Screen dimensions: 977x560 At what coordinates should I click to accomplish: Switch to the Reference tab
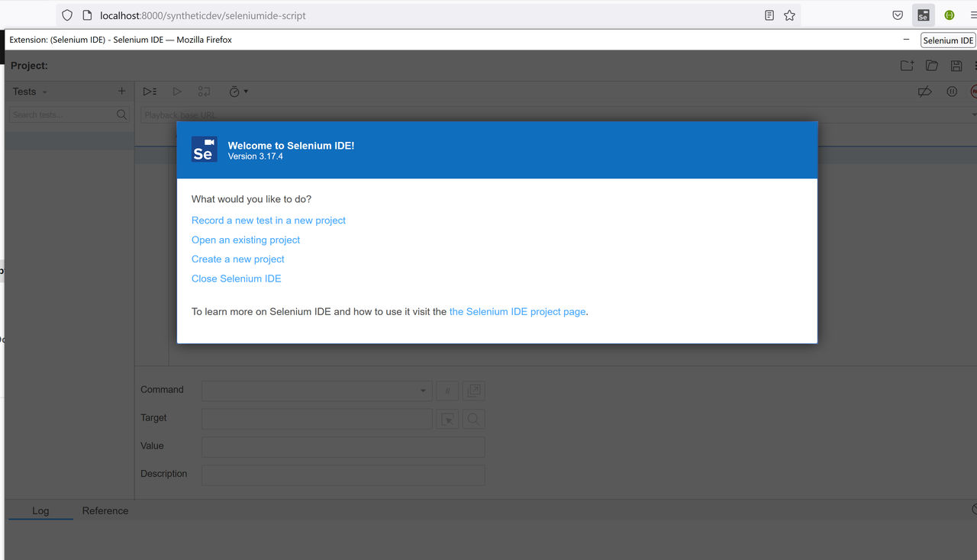tap(105, 511)
